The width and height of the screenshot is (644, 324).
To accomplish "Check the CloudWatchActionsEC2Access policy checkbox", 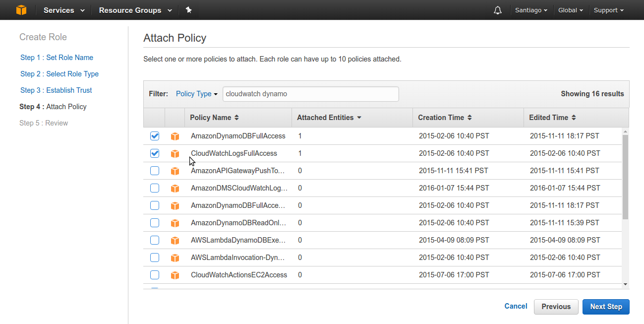I will pyautogui.click(x=155, y=275).
